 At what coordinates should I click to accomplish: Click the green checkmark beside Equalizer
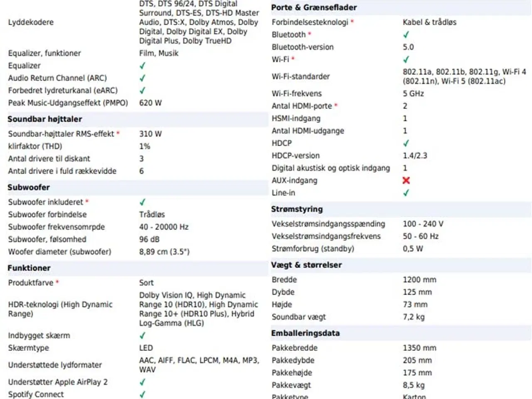click(x=143, y=66)
